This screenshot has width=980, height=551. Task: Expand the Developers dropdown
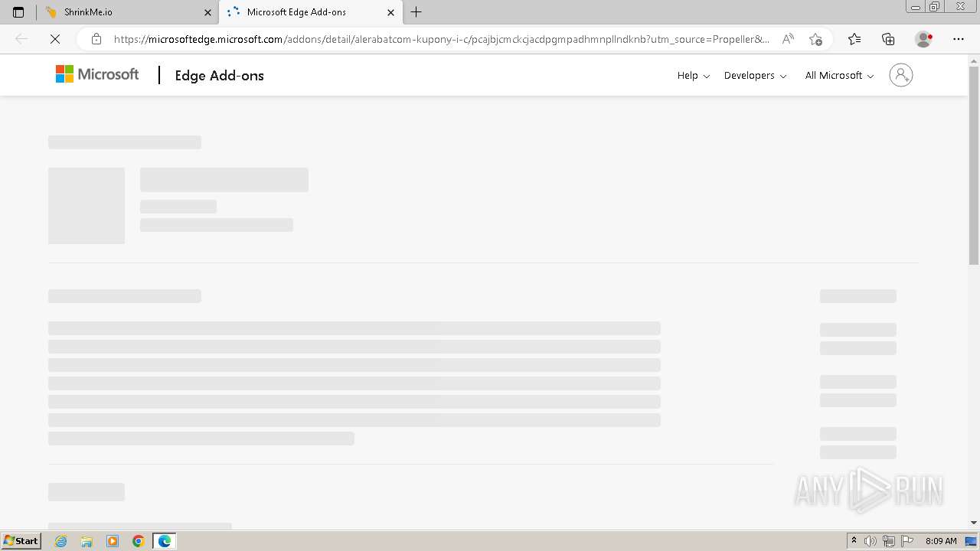coord(756,75)
